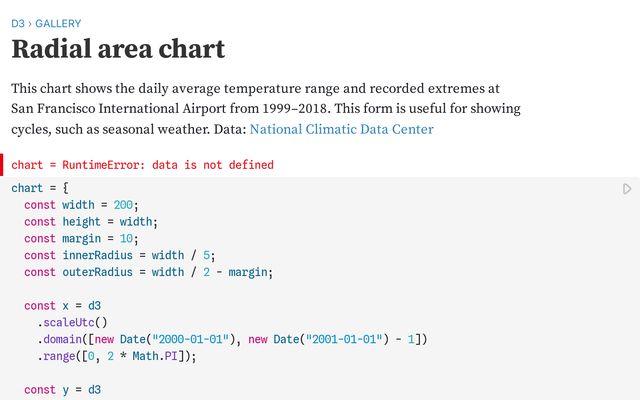This screenshot has width=640, height=400.
Task: Click the .scaleUtc() method call
Action: (72, 322)
